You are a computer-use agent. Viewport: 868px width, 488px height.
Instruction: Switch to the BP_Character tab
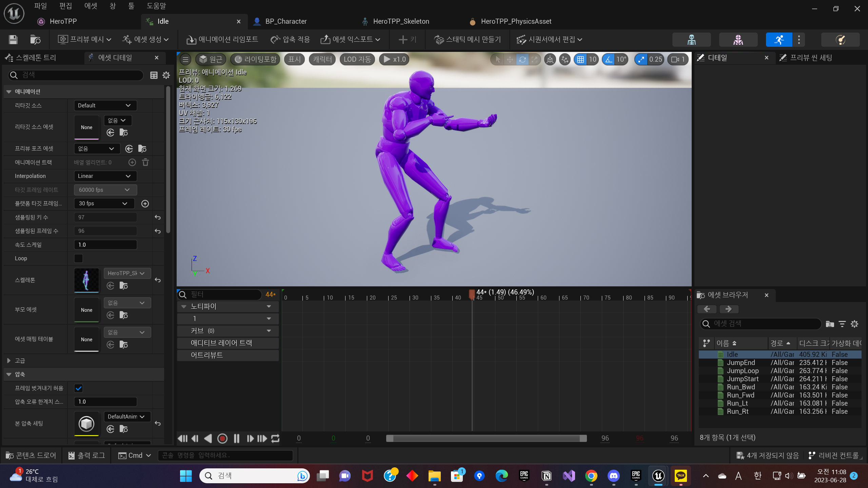[x=285, y=21]
